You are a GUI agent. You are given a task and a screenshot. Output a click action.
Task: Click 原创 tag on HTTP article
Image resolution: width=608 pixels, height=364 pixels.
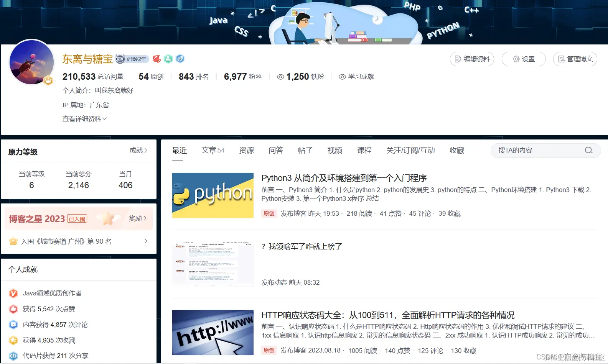pyautogui.click(x=269, y=350)
